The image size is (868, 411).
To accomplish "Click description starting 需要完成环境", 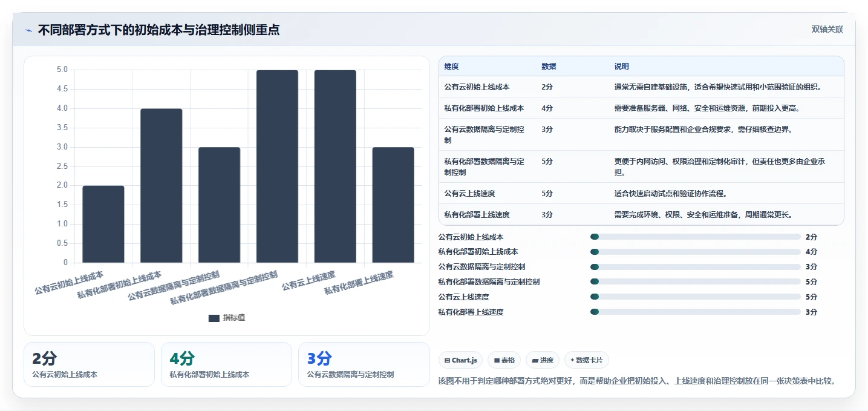I will [703, 215].
